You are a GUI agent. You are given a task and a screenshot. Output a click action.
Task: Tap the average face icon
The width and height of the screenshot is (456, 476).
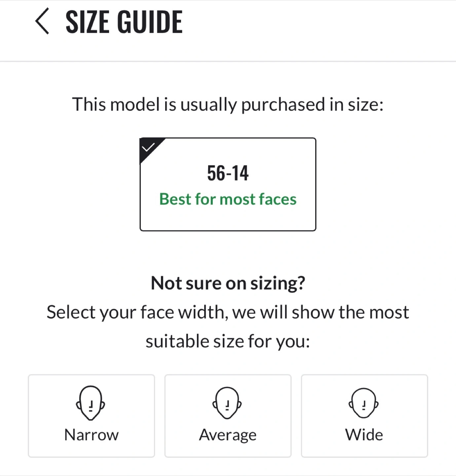[x=227, y=403]
